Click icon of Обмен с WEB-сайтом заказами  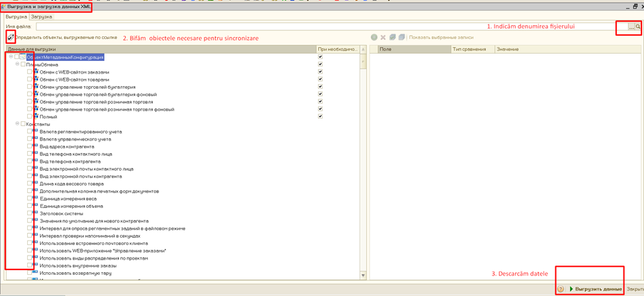tap(36, 72)
